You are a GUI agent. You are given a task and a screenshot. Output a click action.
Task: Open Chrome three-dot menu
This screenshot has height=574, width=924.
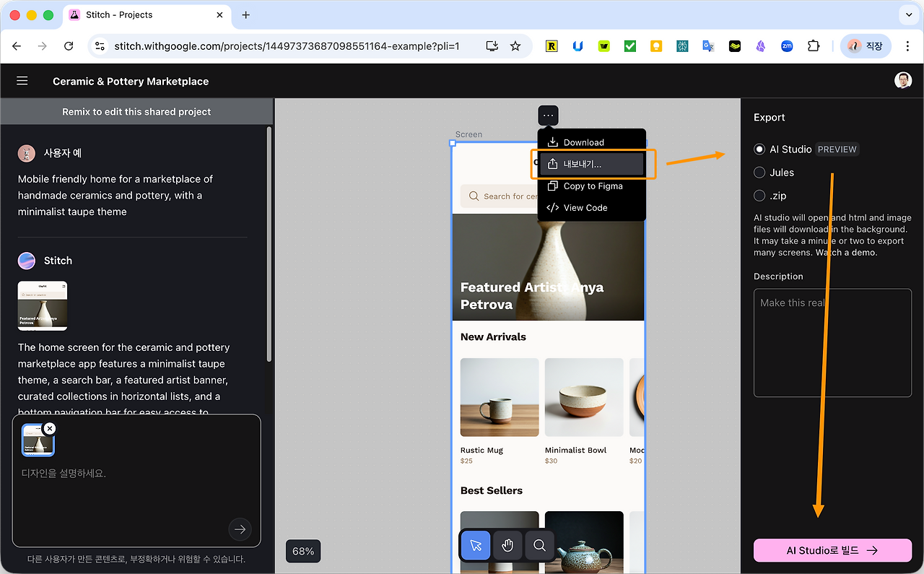[x=907, y=46]
